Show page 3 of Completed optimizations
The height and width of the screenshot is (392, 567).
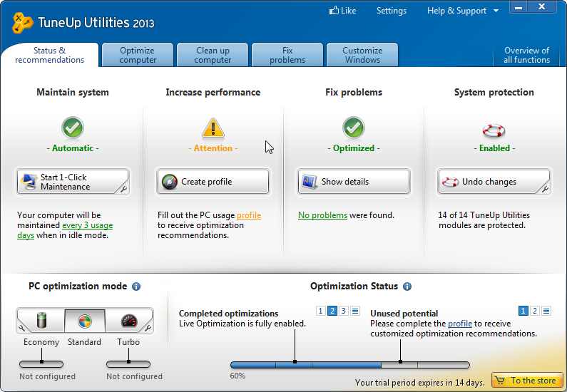click(344, 311)
